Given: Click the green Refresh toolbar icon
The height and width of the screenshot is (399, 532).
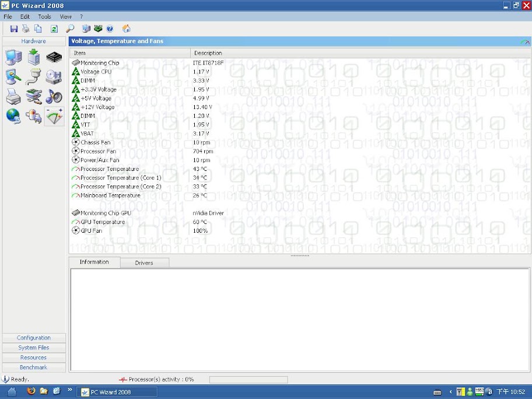Looking at the screenshot, I should point(54,29).
